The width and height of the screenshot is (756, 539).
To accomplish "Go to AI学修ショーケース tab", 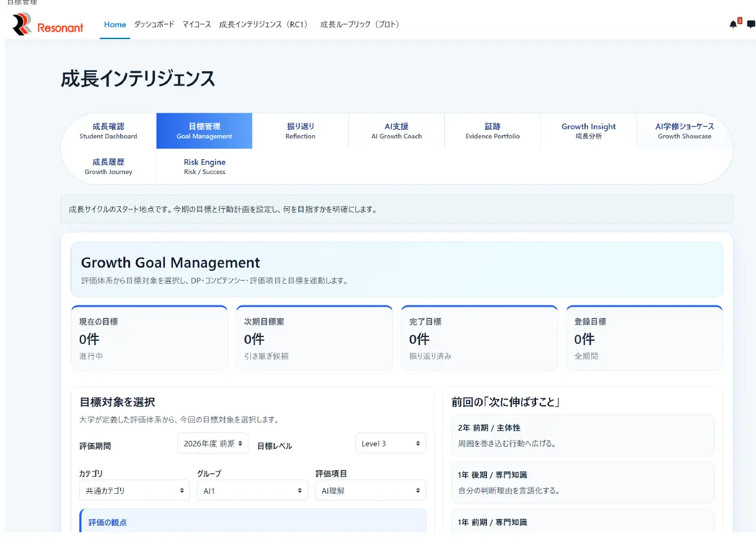I will click(x=685, y=131).
